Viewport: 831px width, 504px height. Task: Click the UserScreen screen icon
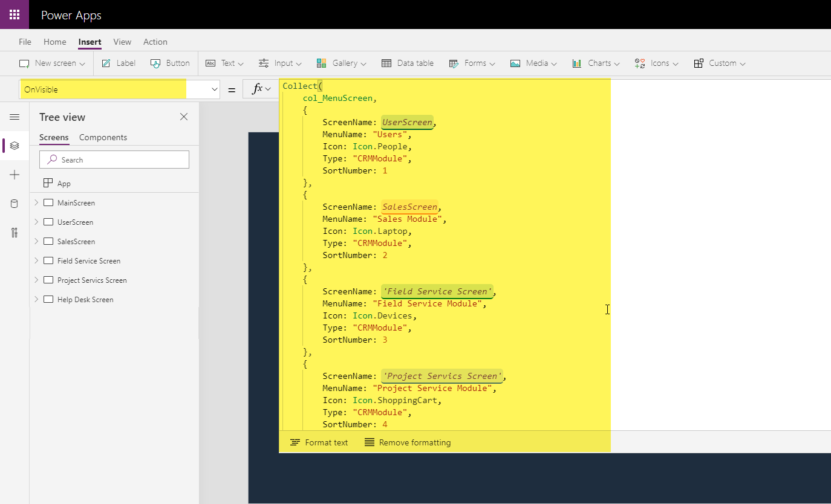(x=49, y=222)
